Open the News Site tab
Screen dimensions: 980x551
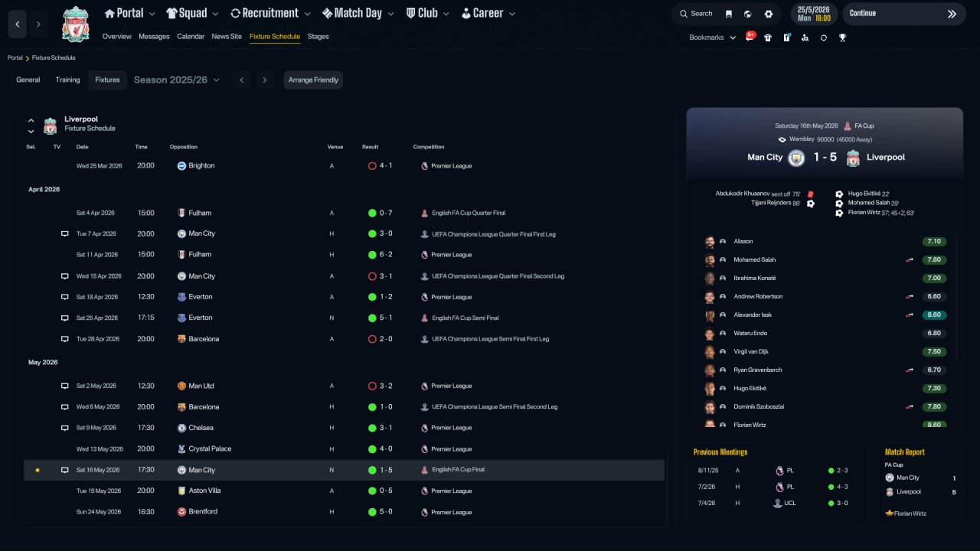pos(227,37)
